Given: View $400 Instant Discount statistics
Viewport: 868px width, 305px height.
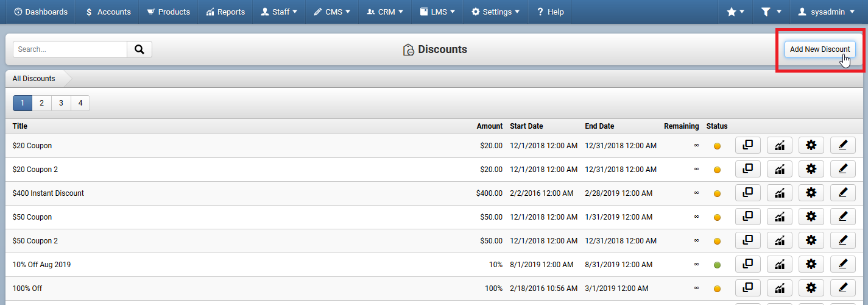Looking at the screenshot, I should [x=780, y=193].
